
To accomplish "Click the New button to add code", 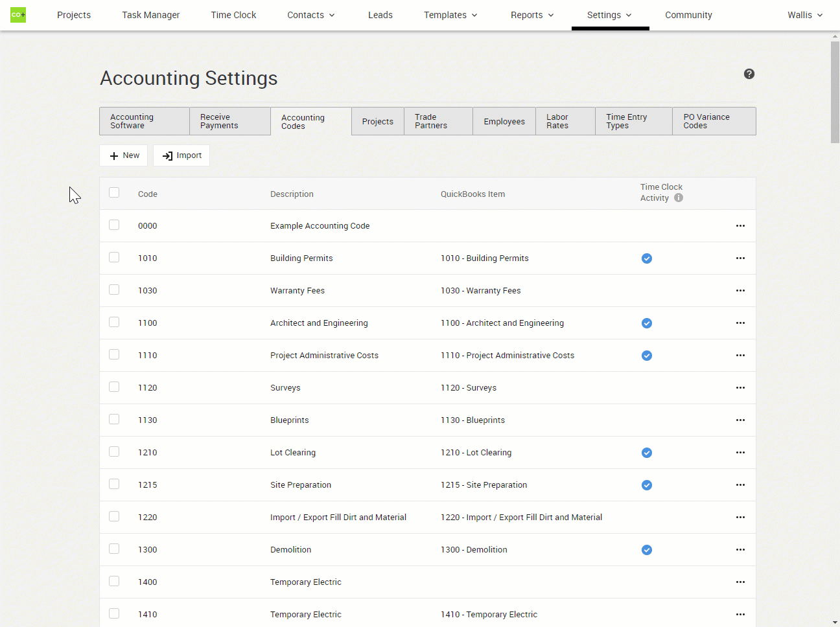I will tap(124, 155).
